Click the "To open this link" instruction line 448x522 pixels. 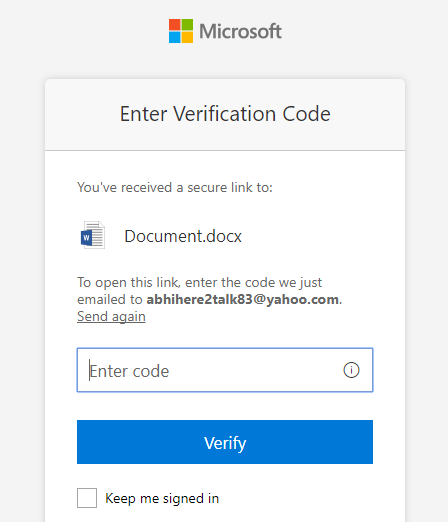(x=200, y=283)
